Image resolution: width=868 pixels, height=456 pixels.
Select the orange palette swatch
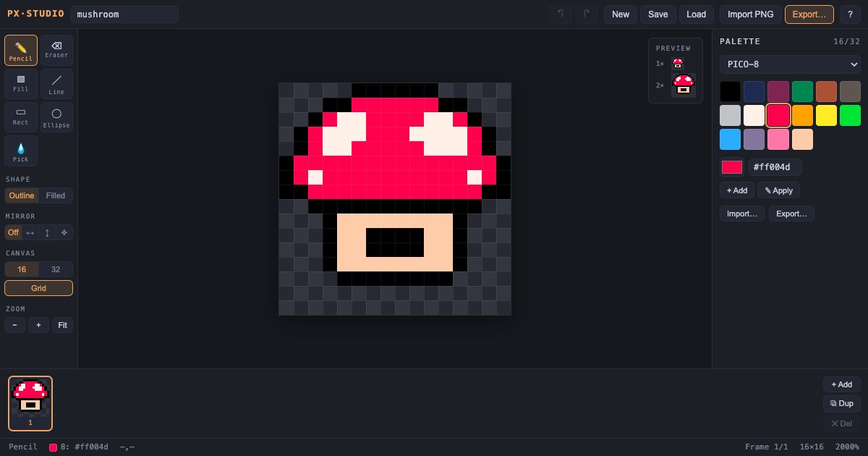click(x=802, y=116)
